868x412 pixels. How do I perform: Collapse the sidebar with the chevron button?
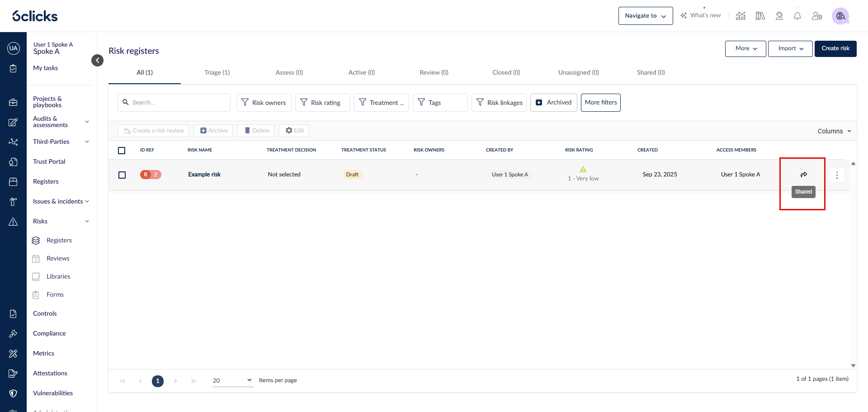click(x=97, y=60)
